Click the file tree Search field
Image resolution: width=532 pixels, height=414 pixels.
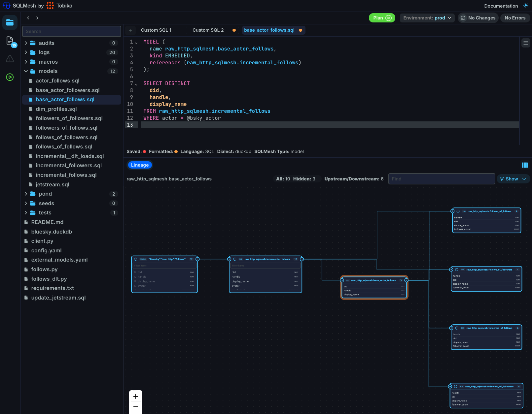pos(72,31)
